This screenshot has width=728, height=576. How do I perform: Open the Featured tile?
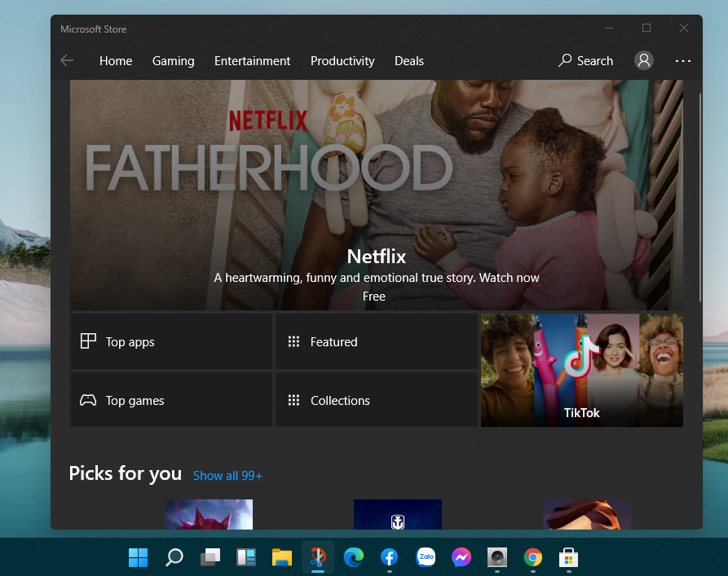pos(377,341)
